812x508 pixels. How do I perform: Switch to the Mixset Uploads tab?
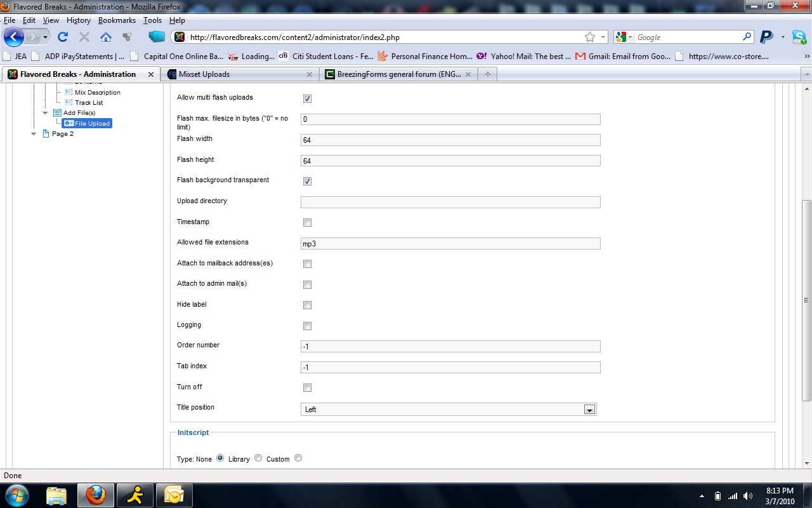tap(240, 74)
